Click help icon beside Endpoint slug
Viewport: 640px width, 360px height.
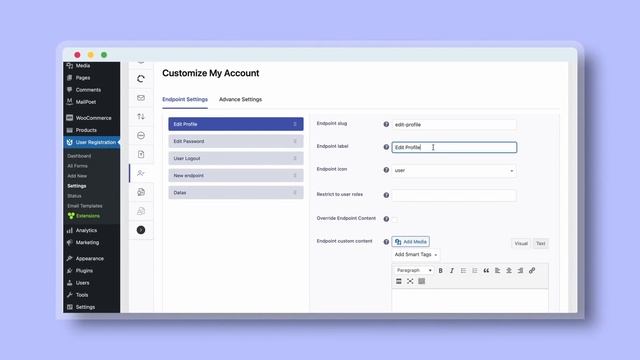pos(386,124)
